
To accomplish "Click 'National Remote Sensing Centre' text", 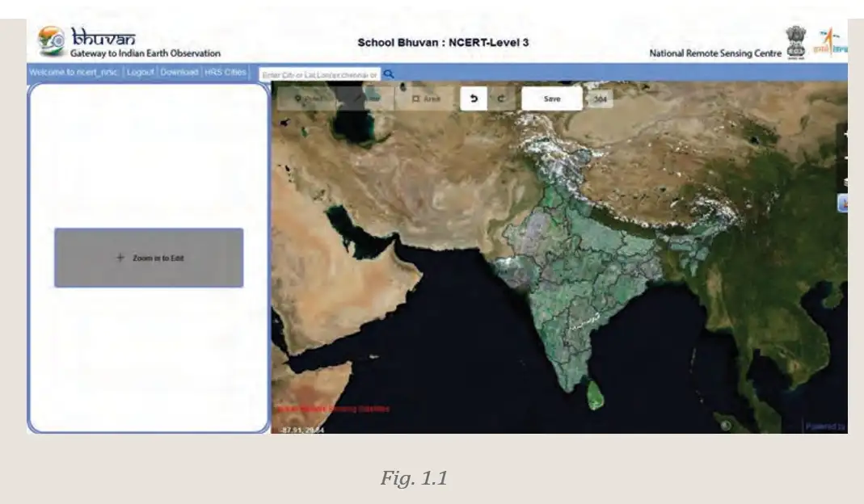I will tap(715, 53).
